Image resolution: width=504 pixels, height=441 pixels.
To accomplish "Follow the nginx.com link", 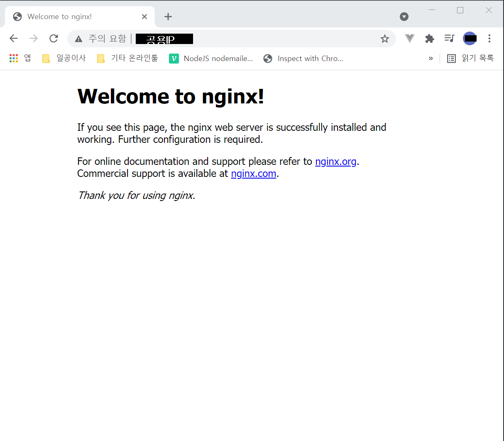I will coord(254,174).
